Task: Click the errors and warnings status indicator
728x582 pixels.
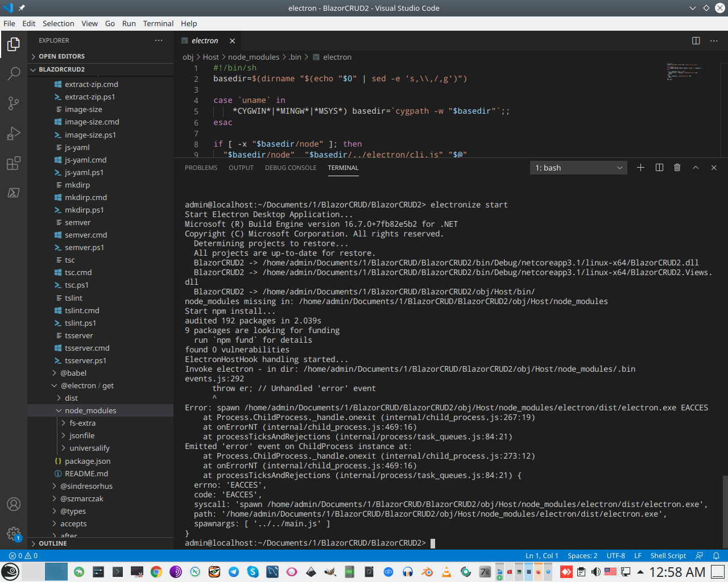Action: (23, 556)
